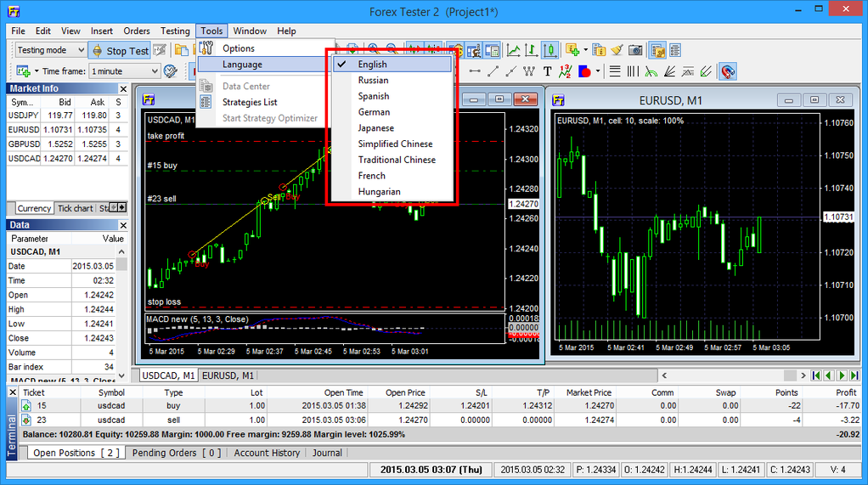Open the Testing menu

pos(175,31)
